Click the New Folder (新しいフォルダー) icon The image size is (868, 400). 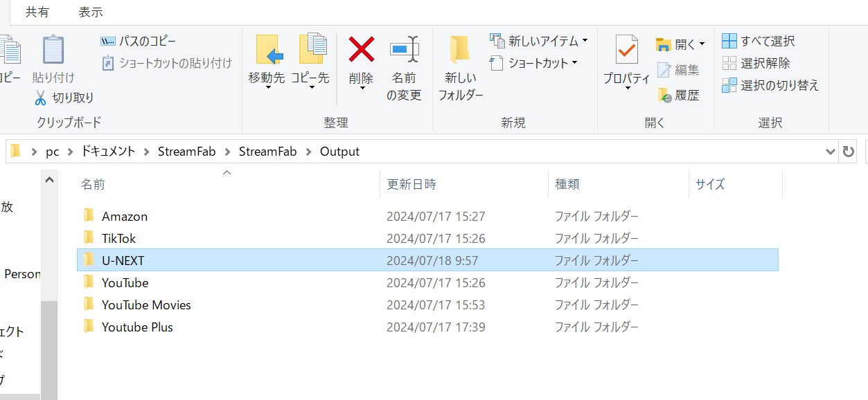459,50
